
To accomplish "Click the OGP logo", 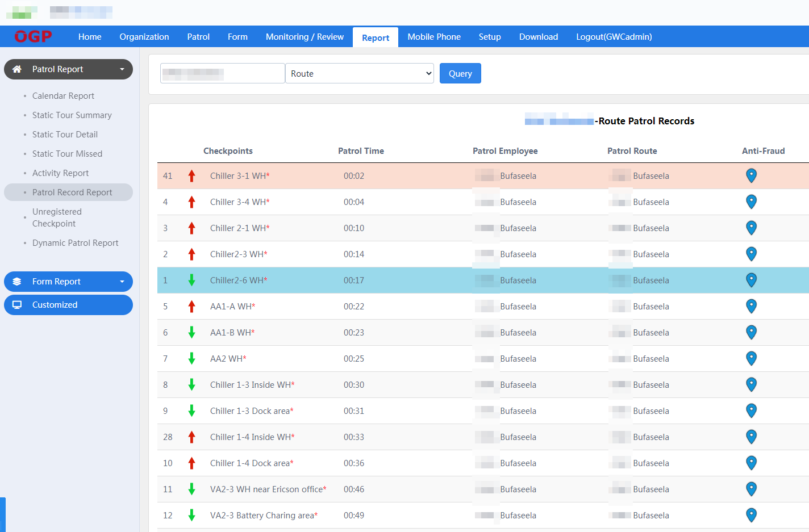I will (x=33, y=37).
